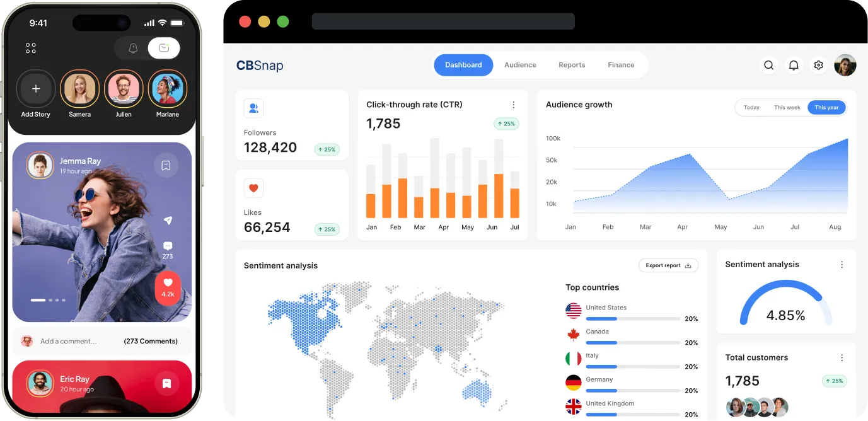868x421 pixels.
Task: Click the image carousel page indicator dots
Action: [48, 300]
